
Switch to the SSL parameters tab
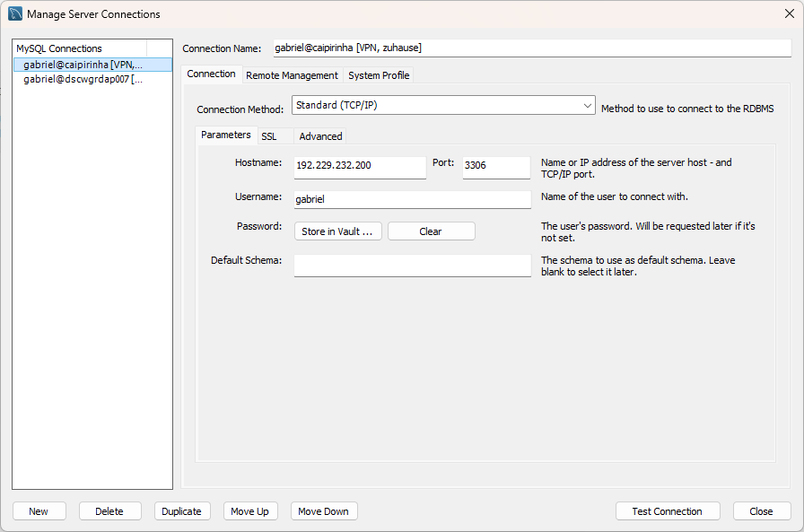point(269,136)
